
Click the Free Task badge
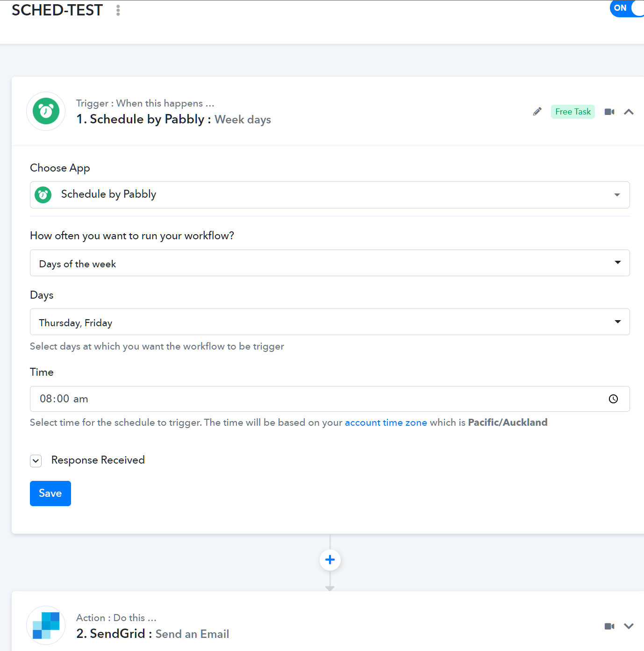573,112
